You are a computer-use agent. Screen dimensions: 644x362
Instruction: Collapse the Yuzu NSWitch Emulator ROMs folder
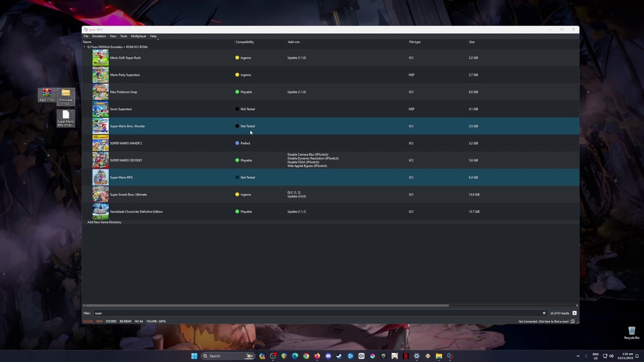(85, 47)
